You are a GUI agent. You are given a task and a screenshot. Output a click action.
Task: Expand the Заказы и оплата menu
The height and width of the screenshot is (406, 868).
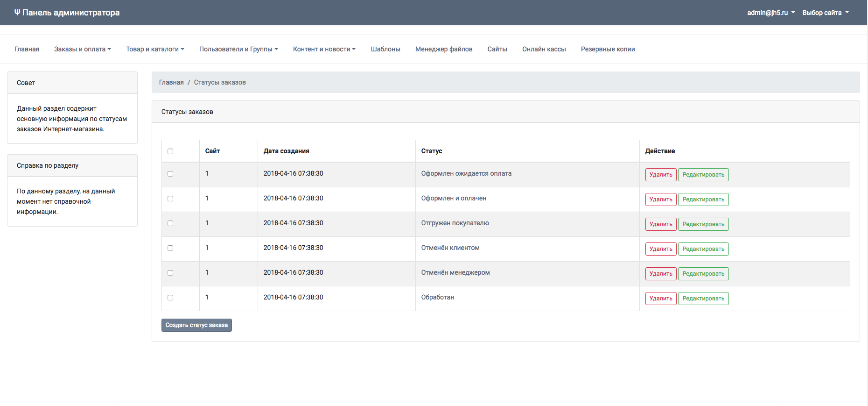point(83,49)
